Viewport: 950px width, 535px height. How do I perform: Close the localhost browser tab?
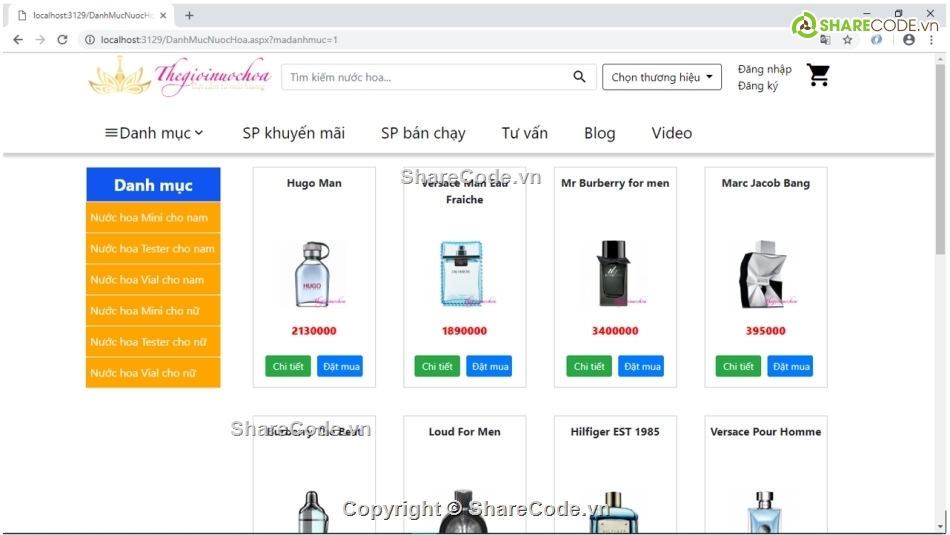pyautogui.click(x=163, y=16)
